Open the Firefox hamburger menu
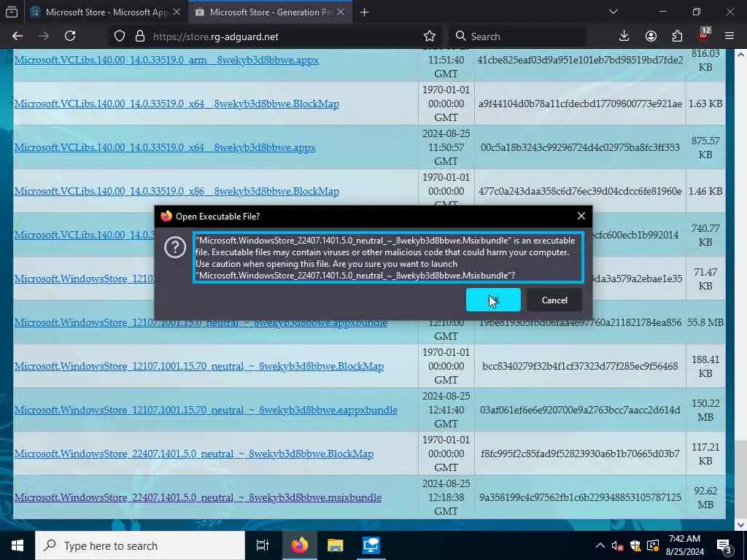The width and height of the screenshot is (747, 560). pos(729,36)
